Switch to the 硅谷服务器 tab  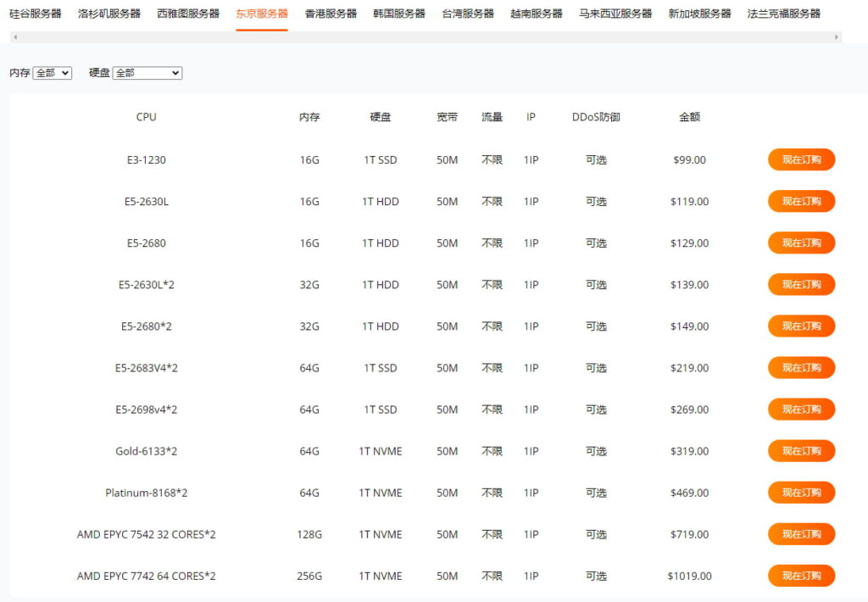[35, 14]
